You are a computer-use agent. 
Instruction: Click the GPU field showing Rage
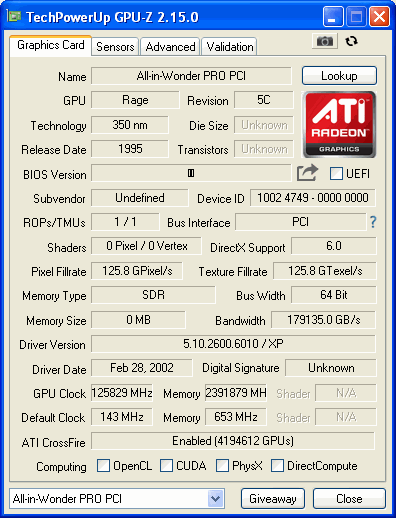(x=135, y=100)
